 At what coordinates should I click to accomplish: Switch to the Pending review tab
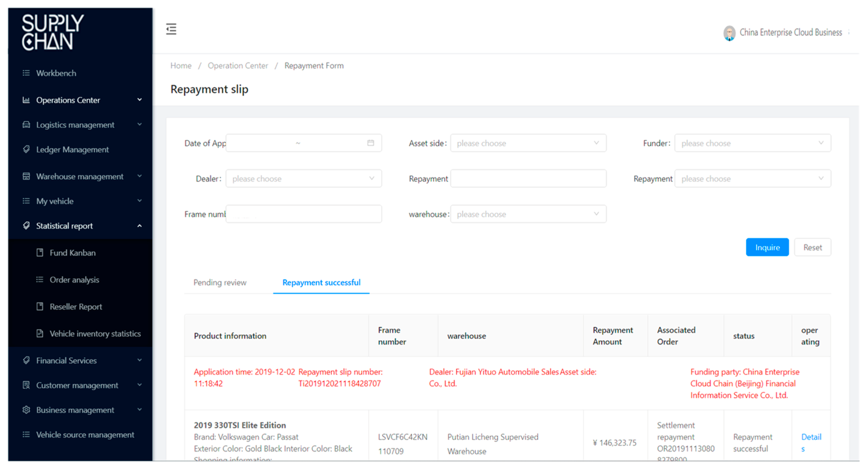coord(220,282)
